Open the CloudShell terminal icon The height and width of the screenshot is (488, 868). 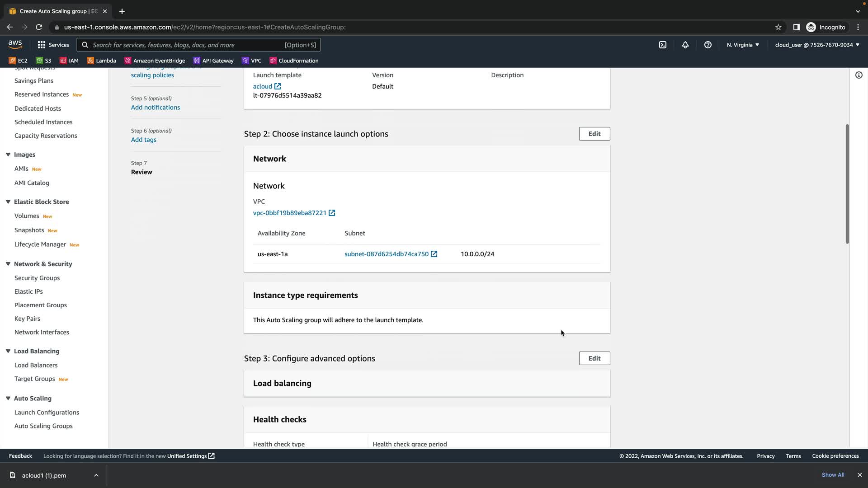[662, 45]
